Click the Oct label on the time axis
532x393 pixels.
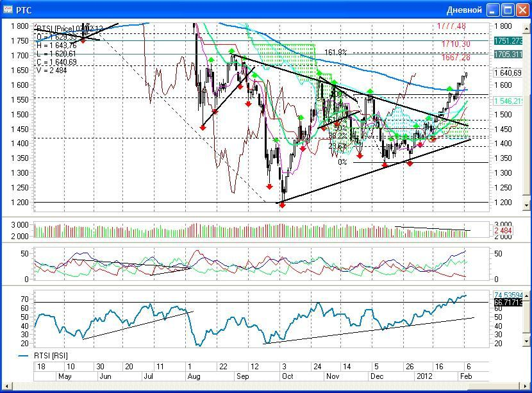287,376
